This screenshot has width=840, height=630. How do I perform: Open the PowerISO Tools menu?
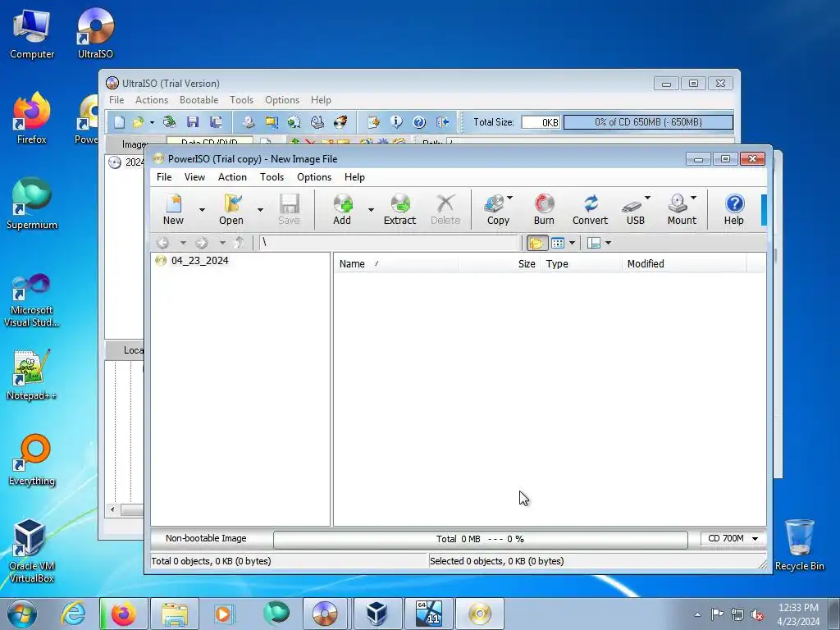tap(272, 177)
